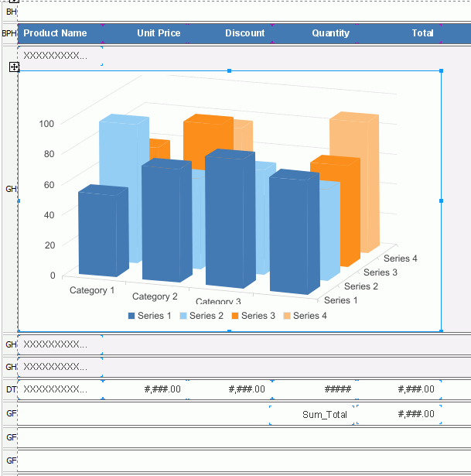Click the XXXXXXXXXX field in the DT row
The image size is (471, 476).
[56, 389]
